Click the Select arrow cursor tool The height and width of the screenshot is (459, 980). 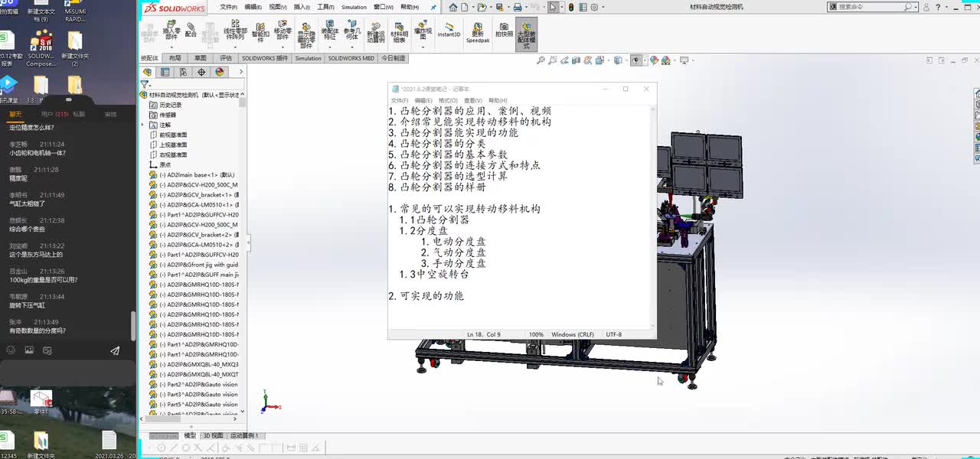pos(553,7)
